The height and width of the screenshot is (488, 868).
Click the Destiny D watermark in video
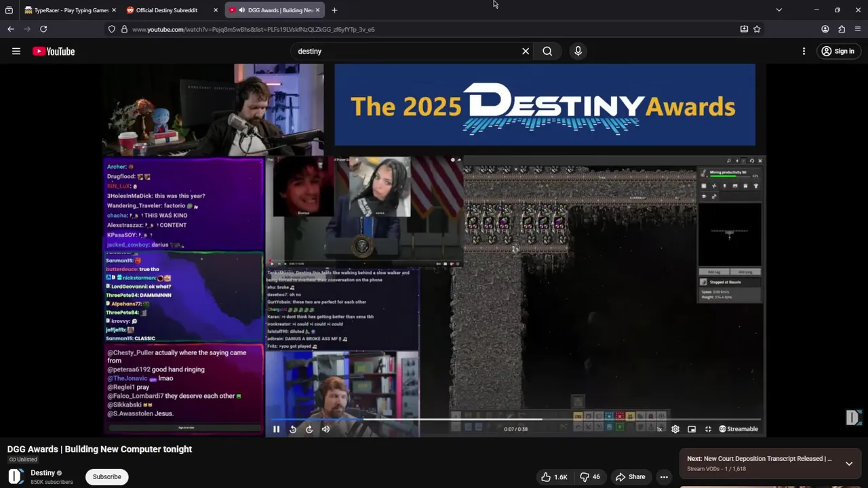point(853,418)
